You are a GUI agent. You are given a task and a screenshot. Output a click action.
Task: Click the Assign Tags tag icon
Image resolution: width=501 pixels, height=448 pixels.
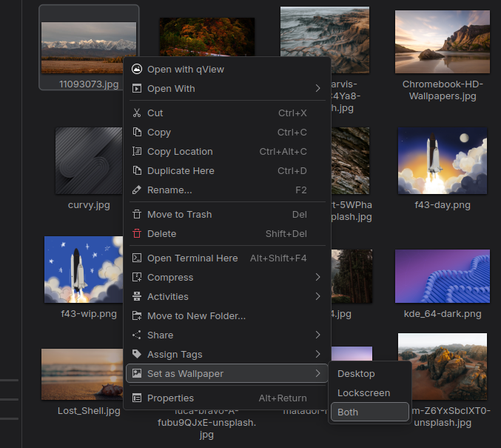pos(137,354)
